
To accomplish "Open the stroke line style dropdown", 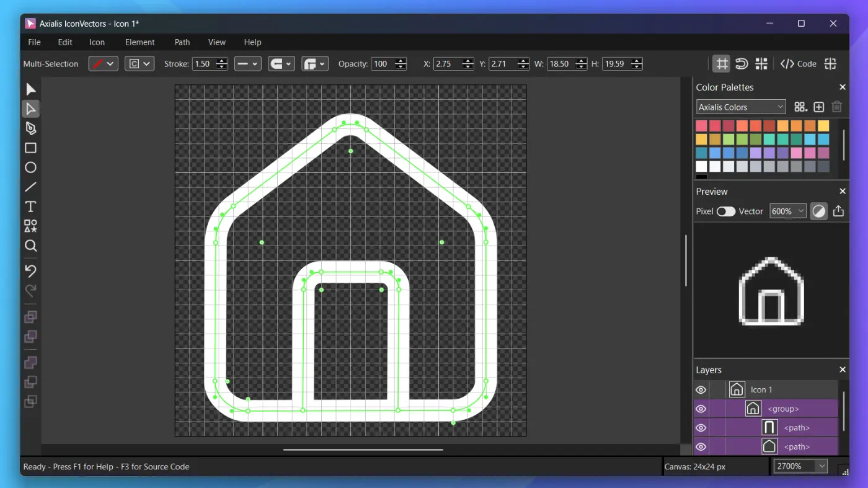I will point(248,64).
